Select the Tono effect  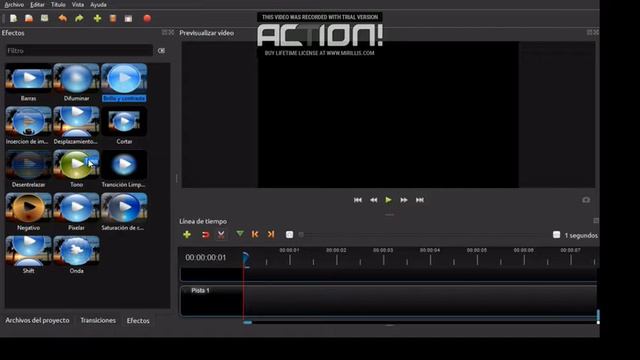tap(76, 169)
